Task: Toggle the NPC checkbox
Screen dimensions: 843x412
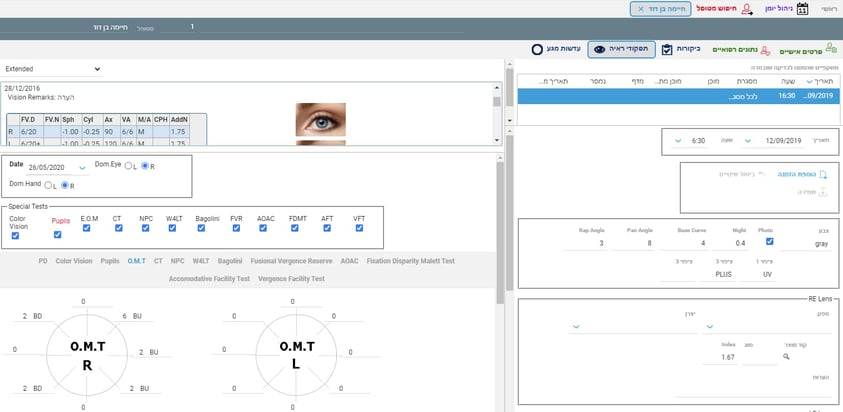Action: 145,228
